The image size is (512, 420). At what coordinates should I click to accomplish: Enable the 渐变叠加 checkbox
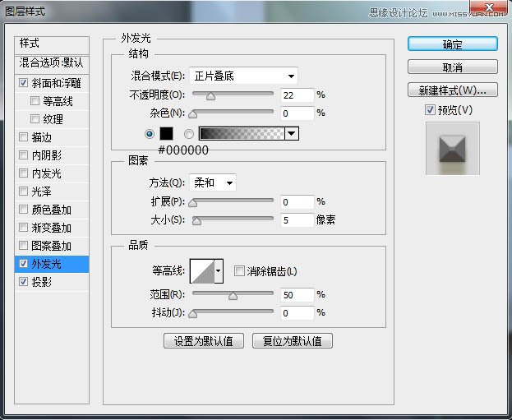point(23,227)
